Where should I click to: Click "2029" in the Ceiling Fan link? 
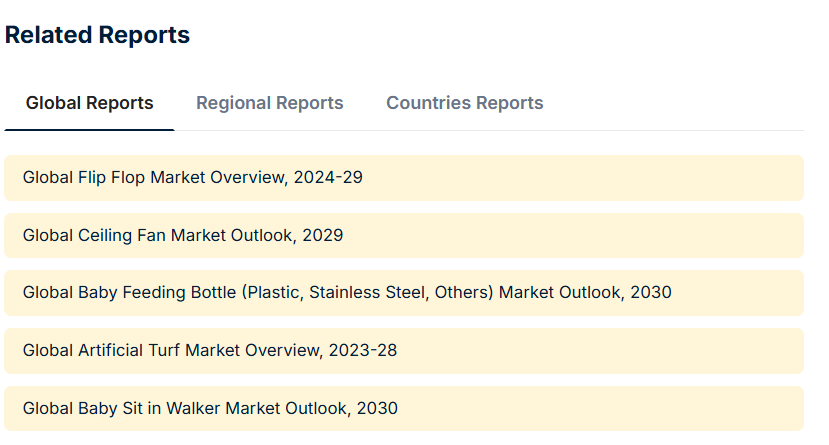[323, 235]
